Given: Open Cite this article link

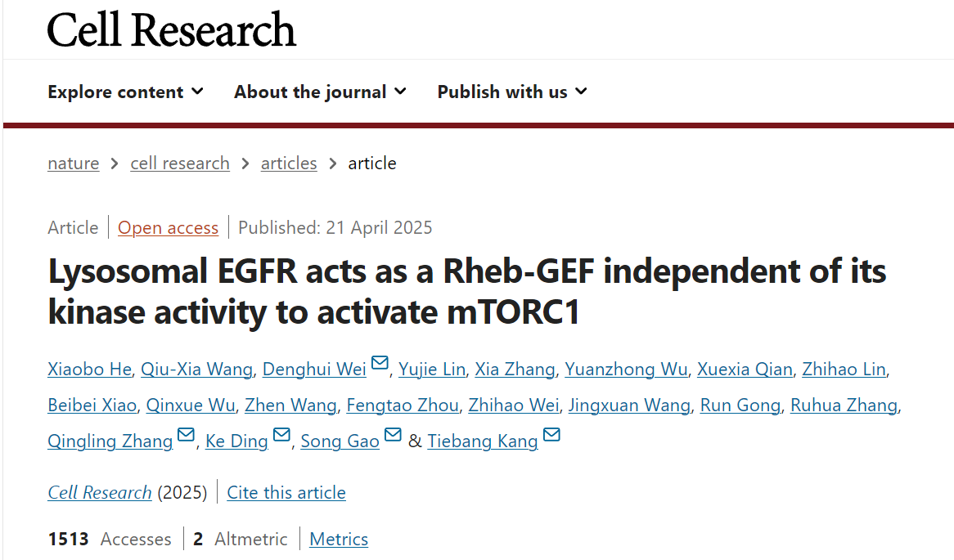Looking at the screenshot, I should tap(286, 493).
